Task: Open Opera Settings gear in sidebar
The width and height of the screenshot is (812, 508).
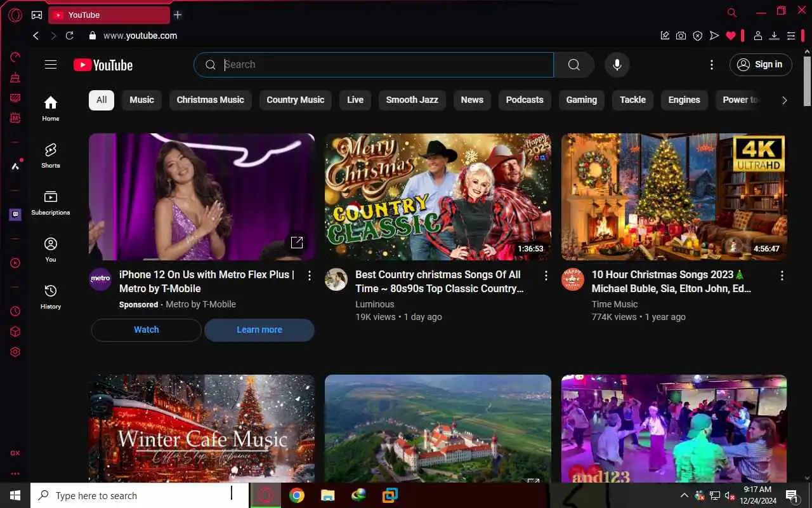Action: click(15, 352)
